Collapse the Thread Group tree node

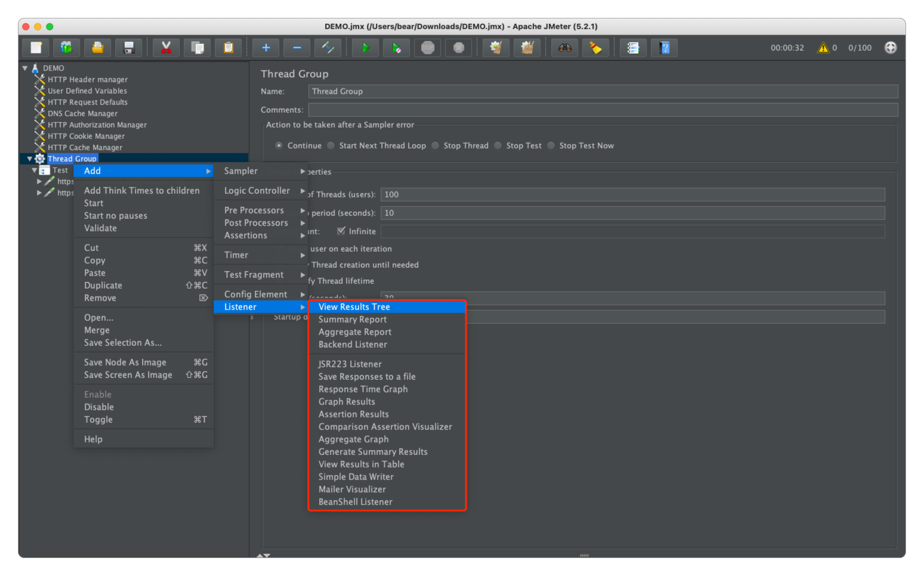tap(29, 159)
